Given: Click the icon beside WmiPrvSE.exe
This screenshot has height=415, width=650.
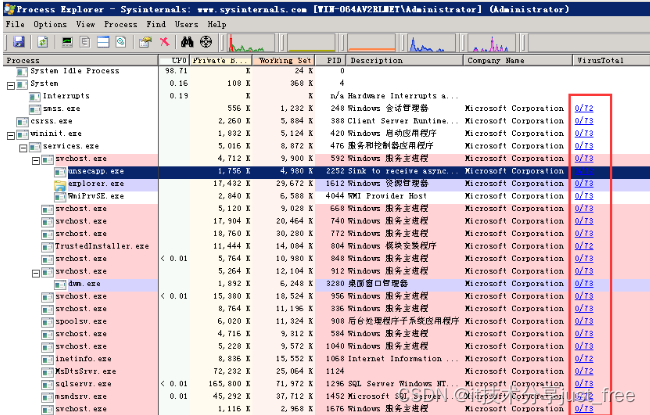Looking at the screenshot, I should (60, 197).
